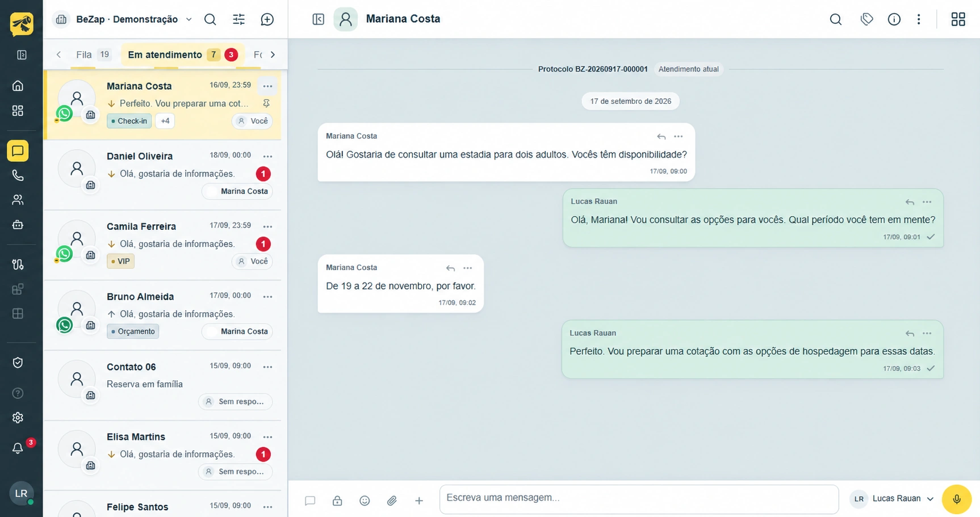Click Sem responsável chip on Contato 06
Image resolution: width=980 pixels, height=517 pixels.
pyautogui.click(x=235, y=401)
